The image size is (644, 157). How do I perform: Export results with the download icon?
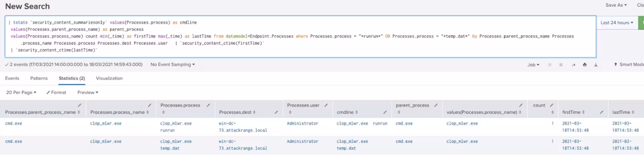tap(596, 65)
